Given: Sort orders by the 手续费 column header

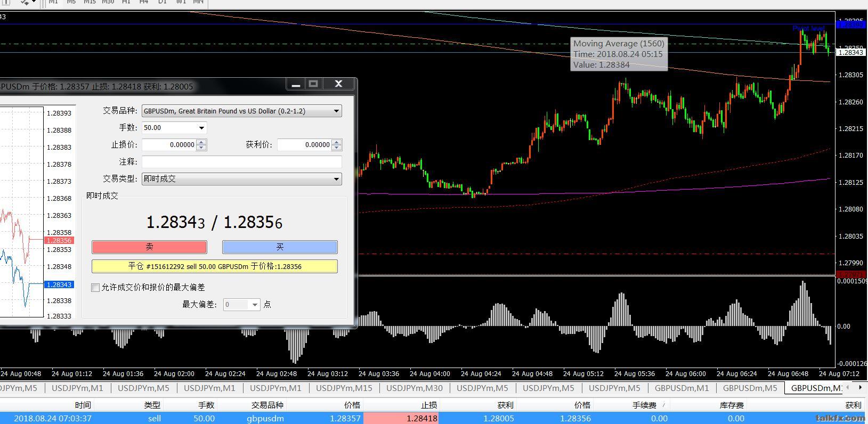Looking at the screenshot, I should pos(644,405).
